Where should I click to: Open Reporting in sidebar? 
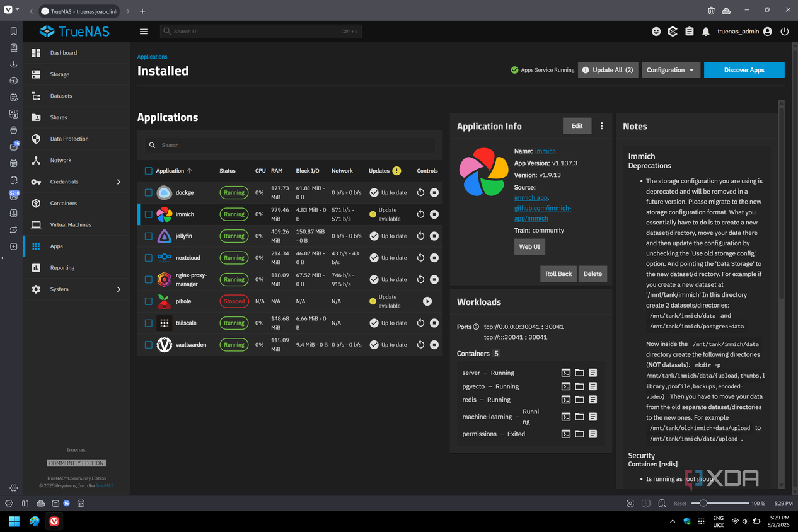76,268
